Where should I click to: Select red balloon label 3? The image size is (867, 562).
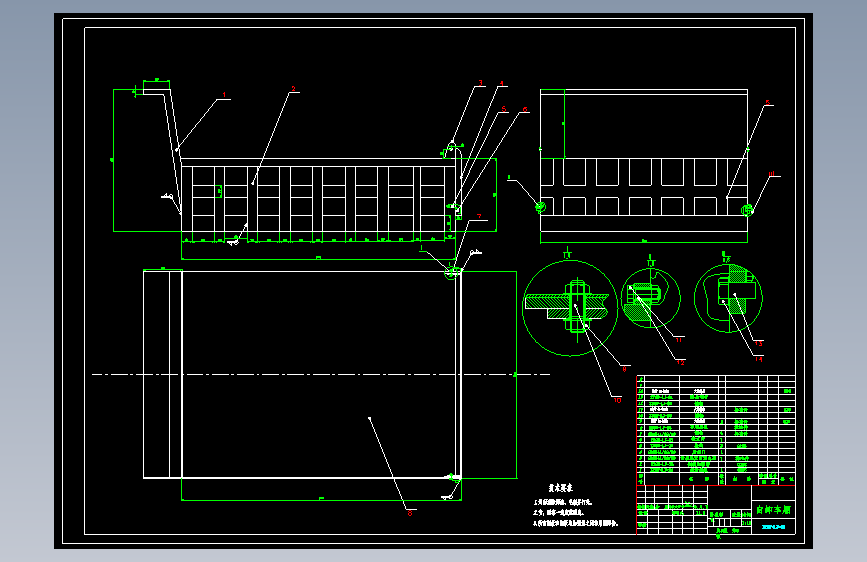coord(480,83)
